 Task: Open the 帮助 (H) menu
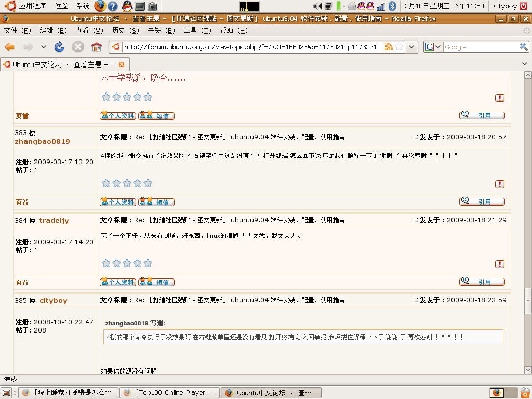tap(234, 31)
